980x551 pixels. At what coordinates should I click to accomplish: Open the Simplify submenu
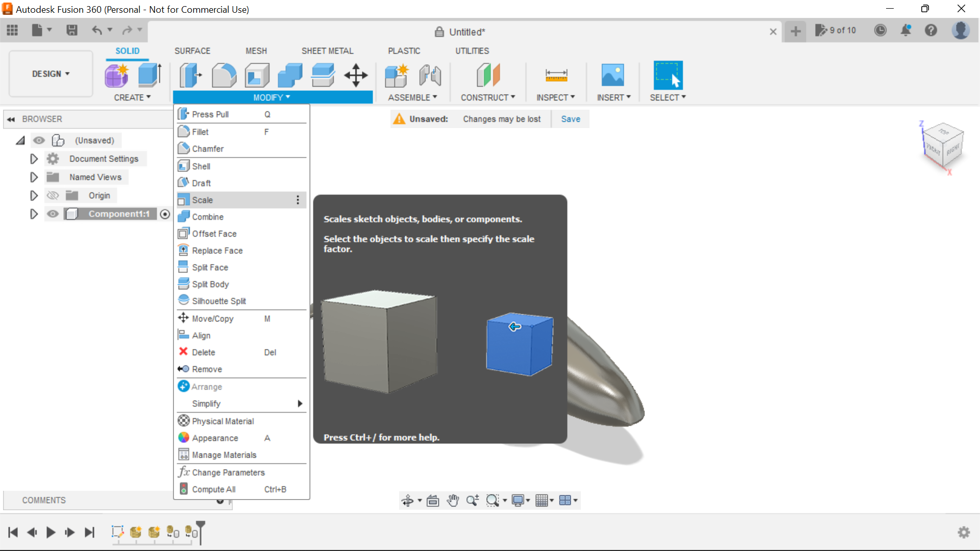click(206, 404)
